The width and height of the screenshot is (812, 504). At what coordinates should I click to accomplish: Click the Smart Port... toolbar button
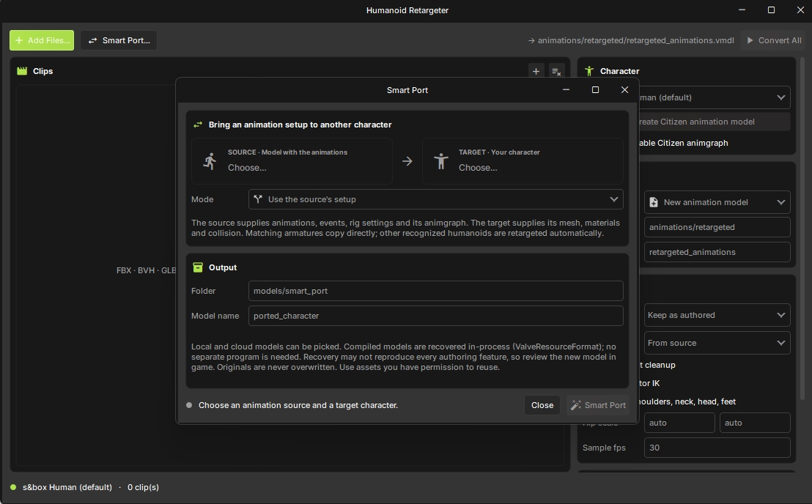coord(119,40)
